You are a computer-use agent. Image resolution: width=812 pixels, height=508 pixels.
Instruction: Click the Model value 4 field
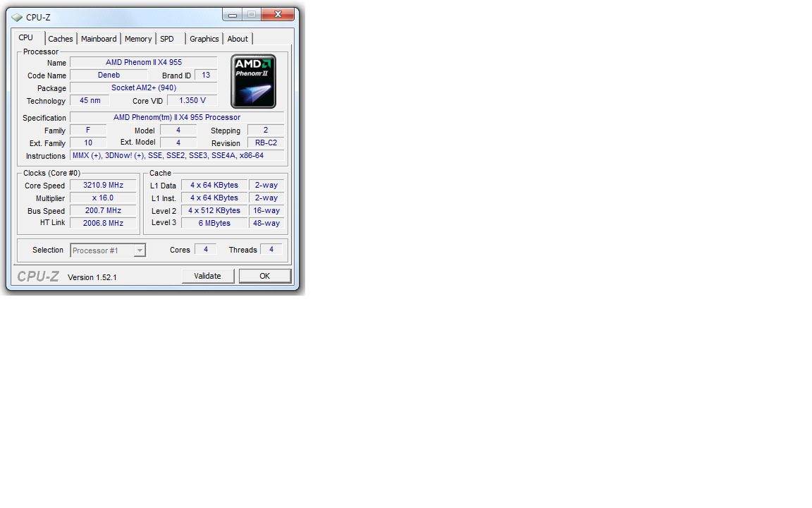tap(178, 130)
